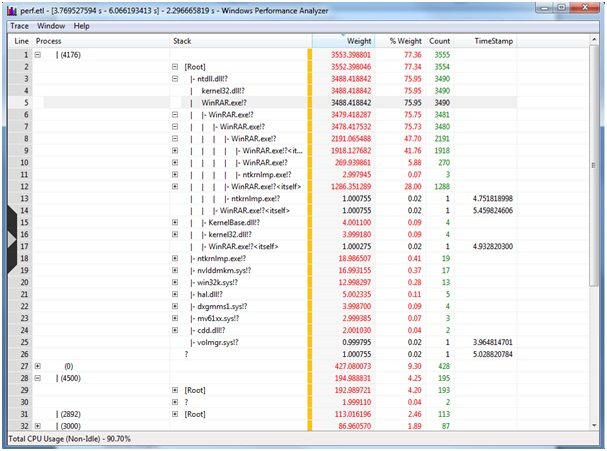The height and width of the screenshot is (451, 607).
Task: Expand ntkrnlmp.exe!? on line 18
Action: [x=175, y=259]
